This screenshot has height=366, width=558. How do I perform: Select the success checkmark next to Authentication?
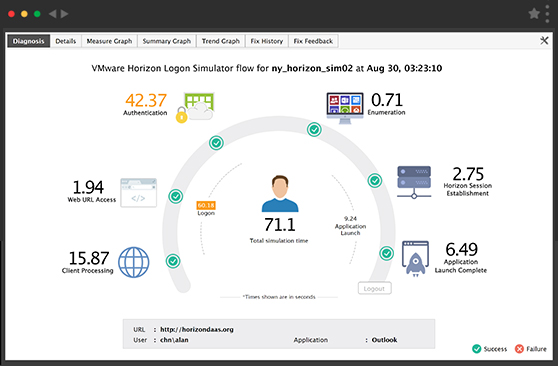216,143
